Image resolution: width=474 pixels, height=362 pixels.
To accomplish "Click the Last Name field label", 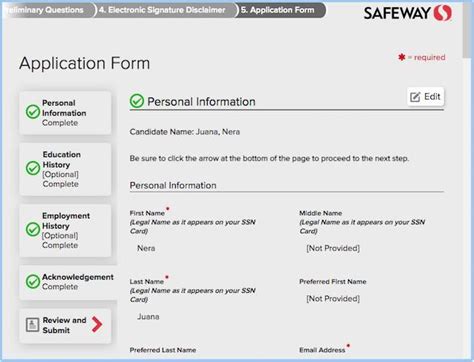I will [x=147, y=282].
